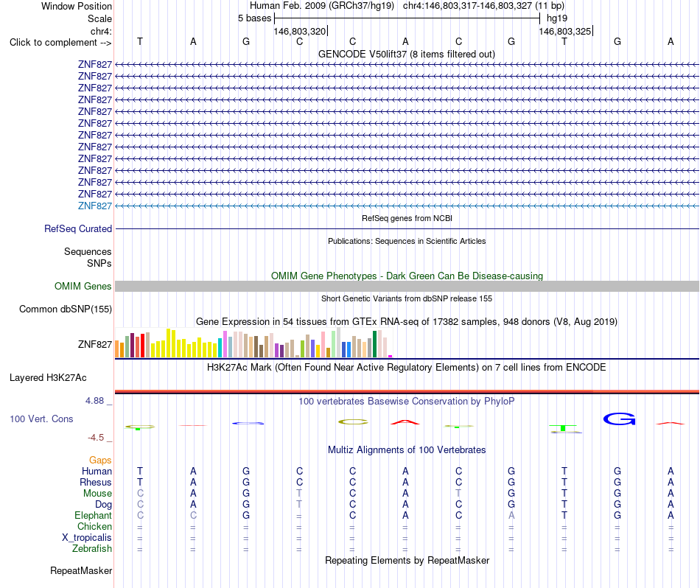Click 'Publications: Sequences in Scientific Articles' title
The image size is (700, 588).
tap(407, 241)
